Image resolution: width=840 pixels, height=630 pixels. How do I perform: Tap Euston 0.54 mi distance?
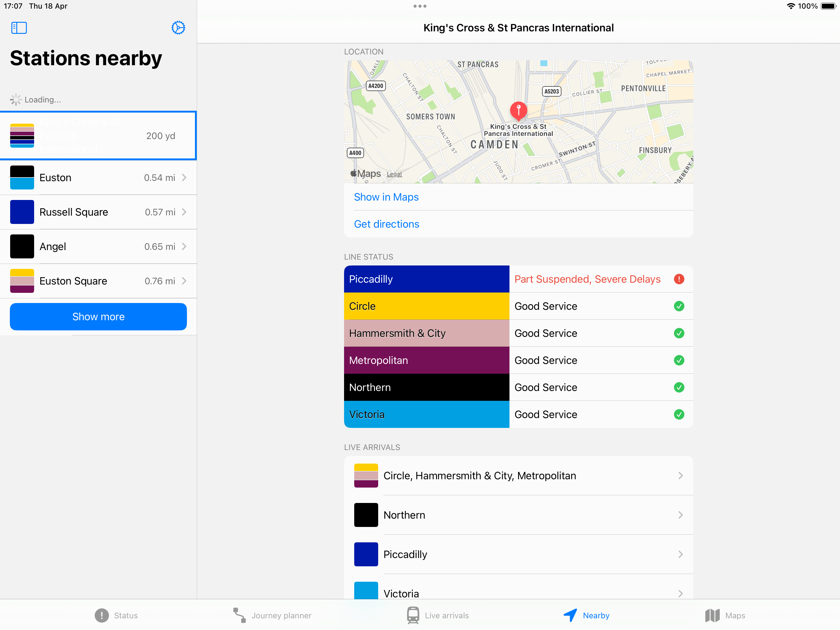tap(160, 178)
